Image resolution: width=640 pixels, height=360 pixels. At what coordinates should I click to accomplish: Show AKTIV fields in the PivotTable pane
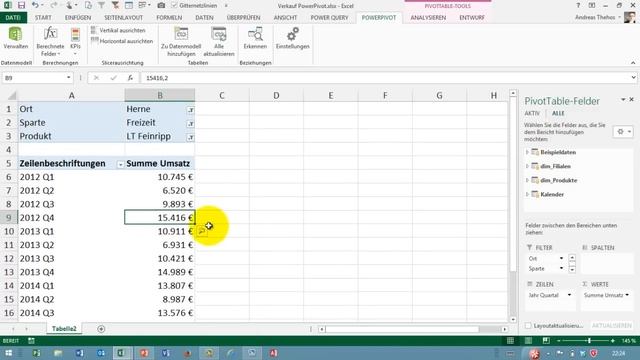532,113
